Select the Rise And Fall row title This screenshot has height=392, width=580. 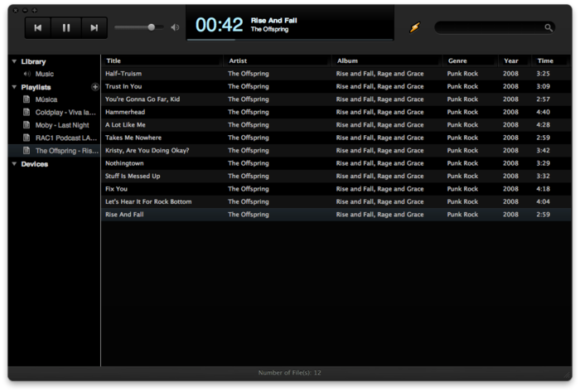(124, 215)
